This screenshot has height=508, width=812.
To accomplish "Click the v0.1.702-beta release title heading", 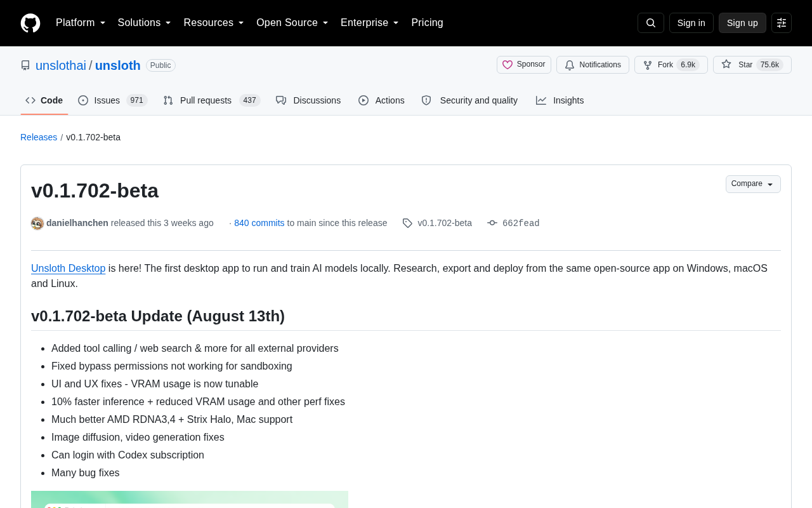I will [95, 190].
